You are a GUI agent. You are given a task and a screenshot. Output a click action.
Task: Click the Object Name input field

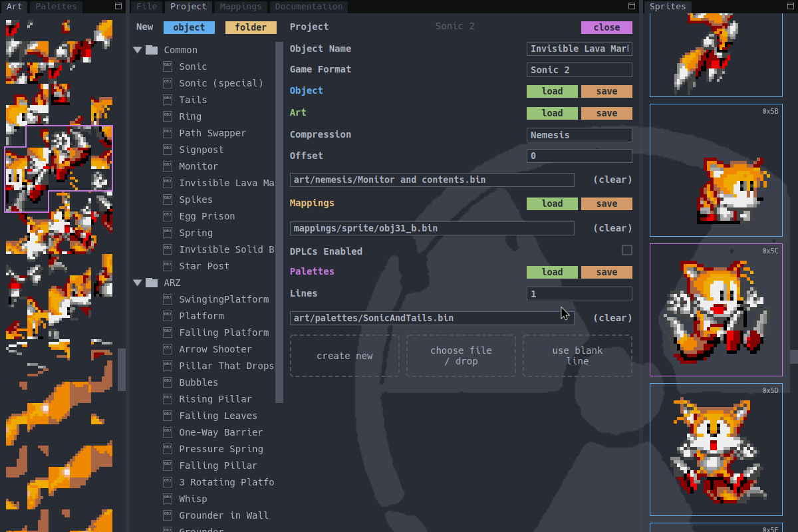click(579, 49)
